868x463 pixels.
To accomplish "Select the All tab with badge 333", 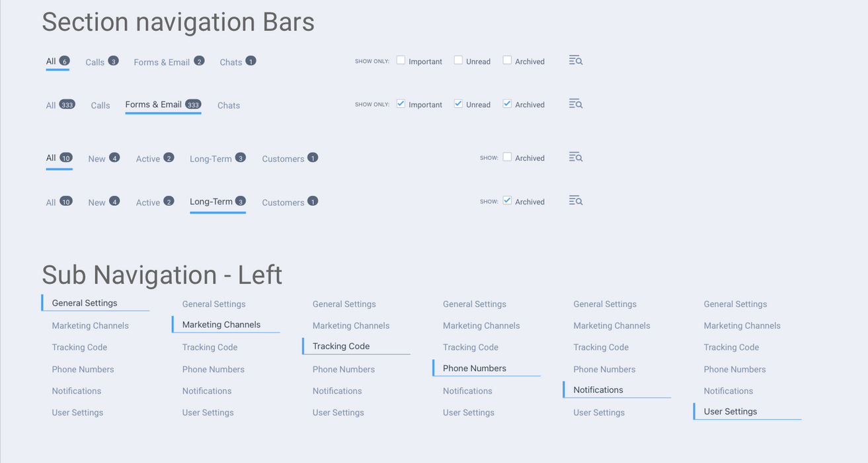I will [x=52, y=105].
